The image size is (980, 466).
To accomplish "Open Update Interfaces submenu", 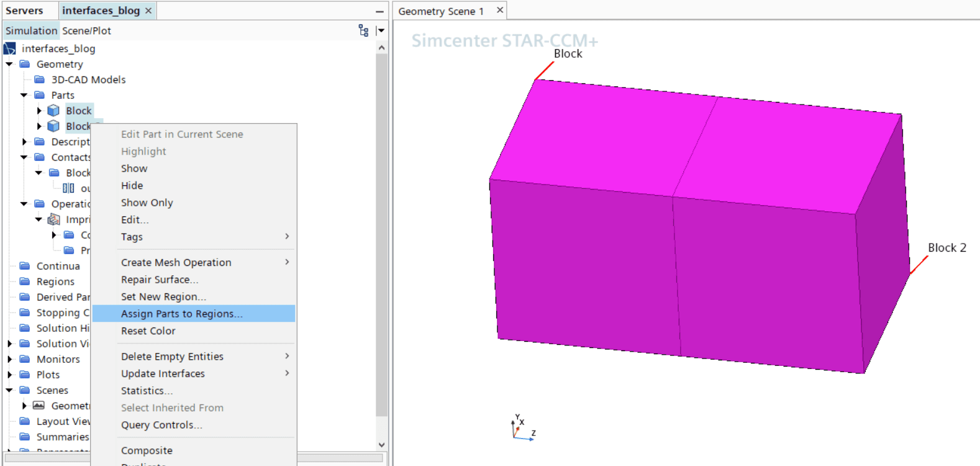I will tap(193, 373).
